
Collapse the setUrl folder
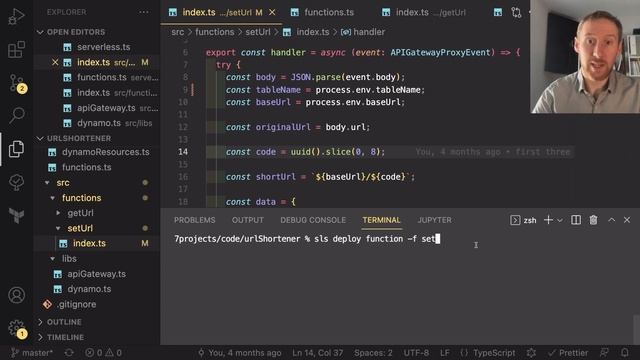(80, 228)
